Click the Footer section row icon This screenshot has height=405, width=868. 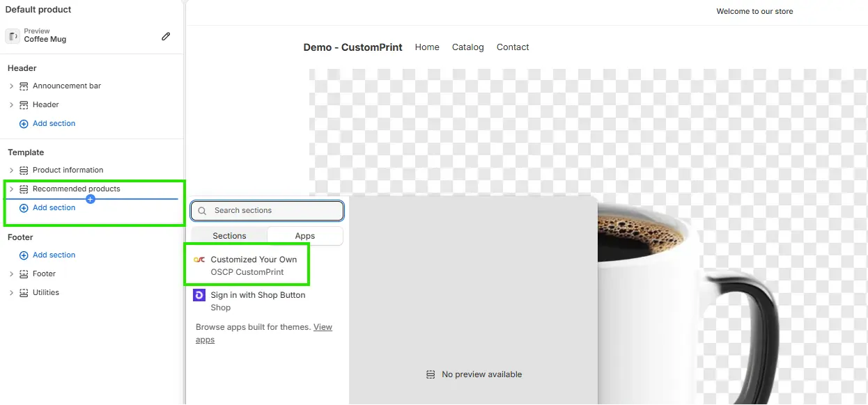point(24,274)
